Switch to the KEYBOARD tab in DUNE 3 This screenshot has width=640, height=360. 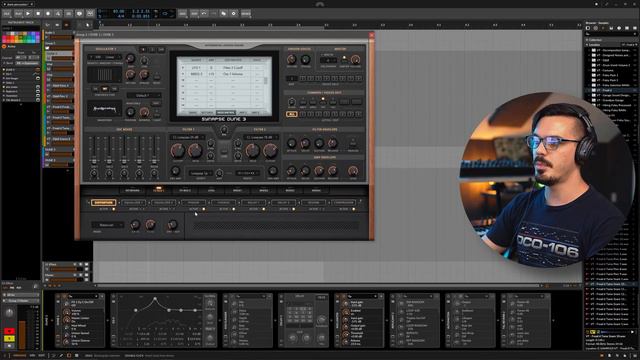coord(132,190)
